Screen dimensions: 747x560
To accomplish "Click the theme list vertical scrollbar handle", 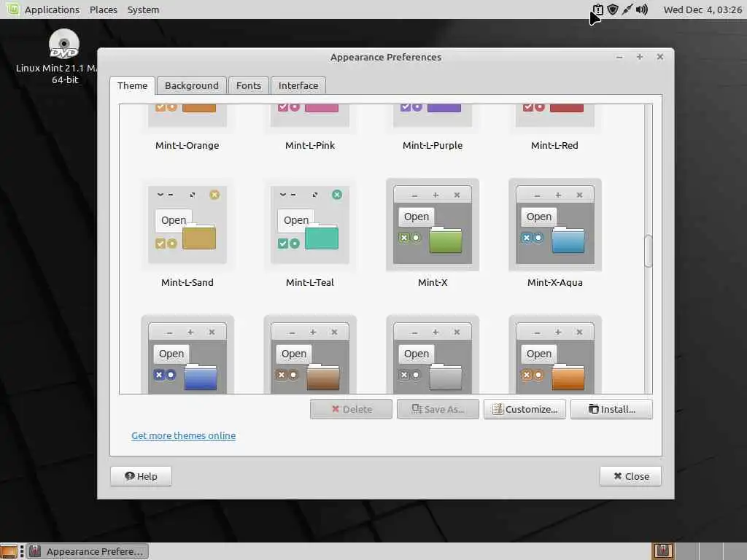I will pos(648,251).
